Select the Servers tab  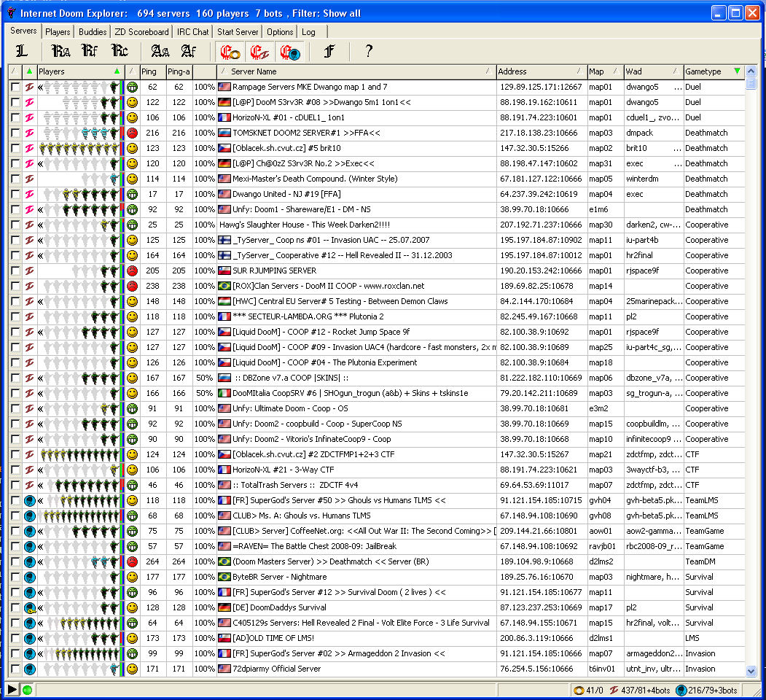tap(23, 31)
